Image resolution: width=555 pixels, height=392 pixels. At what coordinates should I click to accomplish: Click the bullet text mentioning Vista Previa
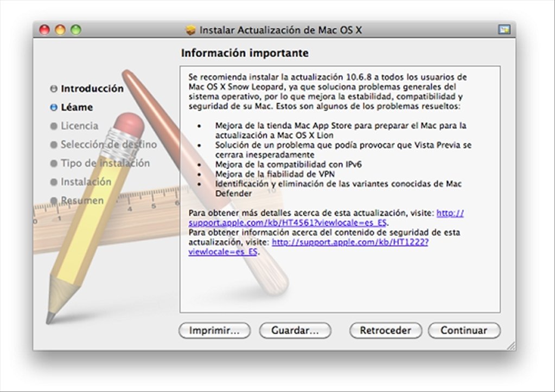(x=343, y=150)
